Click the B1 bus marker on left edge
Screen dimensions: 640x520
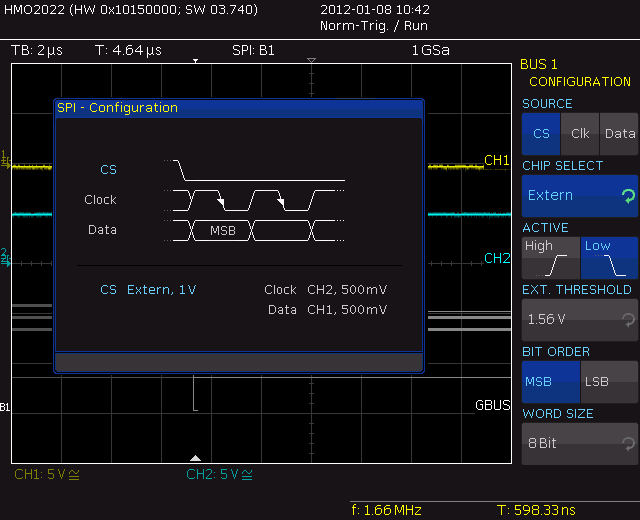5,407
